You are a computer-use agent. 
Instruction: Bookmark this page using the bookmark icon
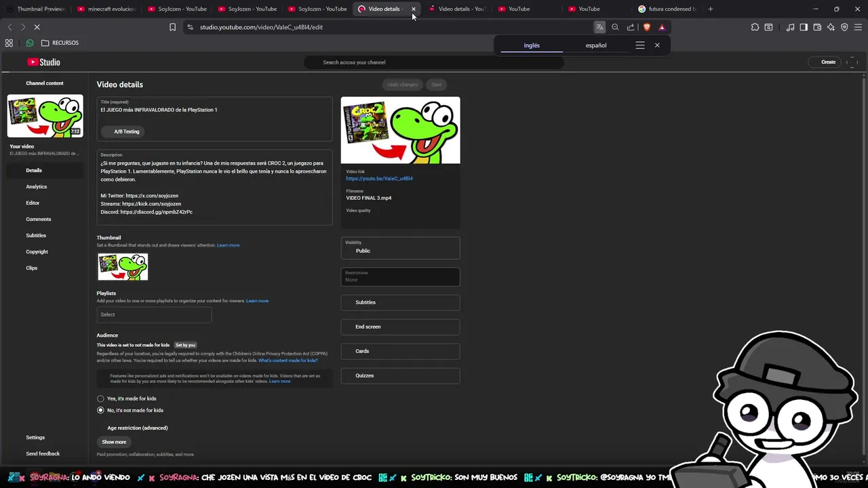[172, 27]
